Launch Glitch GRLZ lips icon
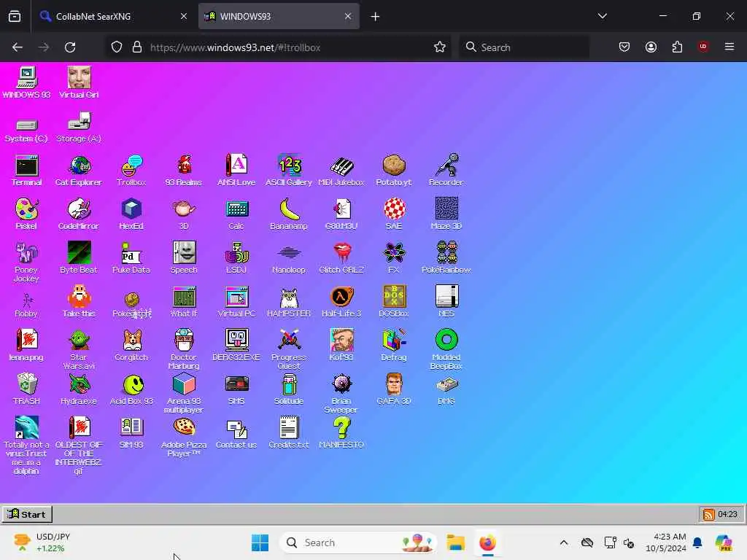 pyautogui.click(x=341, y=257)
